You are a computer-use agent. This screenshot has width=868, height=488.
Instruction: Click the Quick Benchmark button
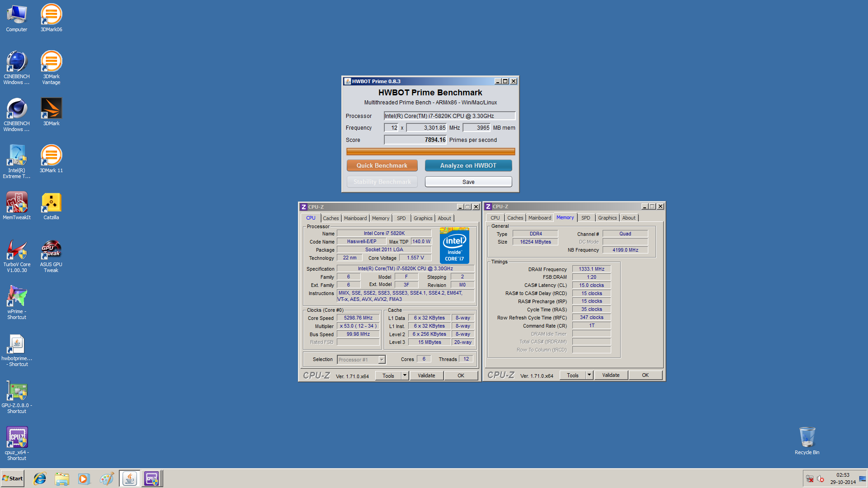pyautogui.click(x=382, y=165)
